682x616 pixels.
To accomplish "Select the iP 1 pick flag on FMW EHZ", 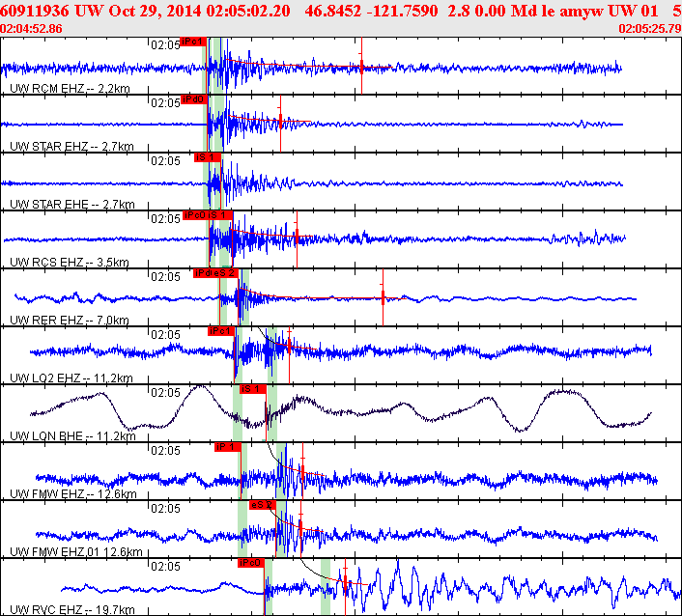I will pyautogui.click(x=227, y=447).
